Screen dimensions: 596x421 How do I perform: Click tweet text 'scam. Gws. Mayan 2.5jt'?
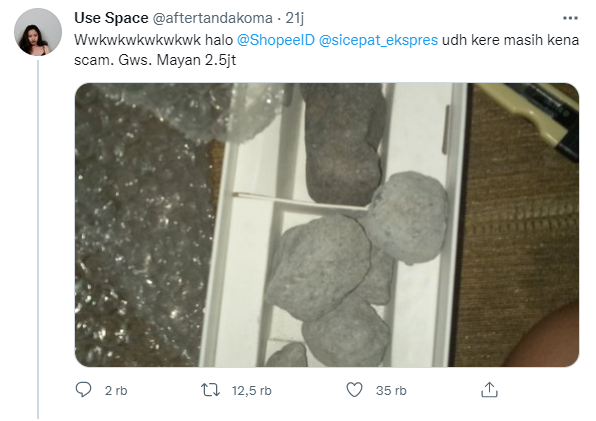155,60
